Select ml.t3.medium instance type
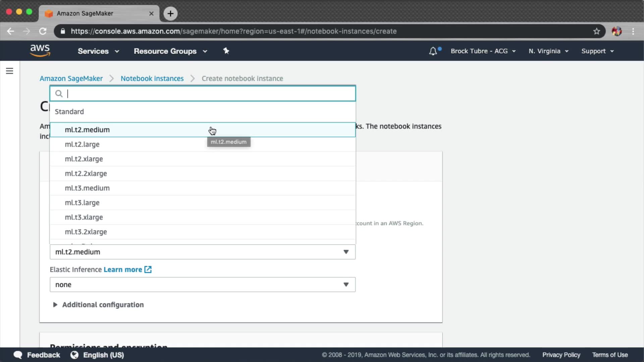This screenshot has width=644, height=362. [x=87, y=188]
